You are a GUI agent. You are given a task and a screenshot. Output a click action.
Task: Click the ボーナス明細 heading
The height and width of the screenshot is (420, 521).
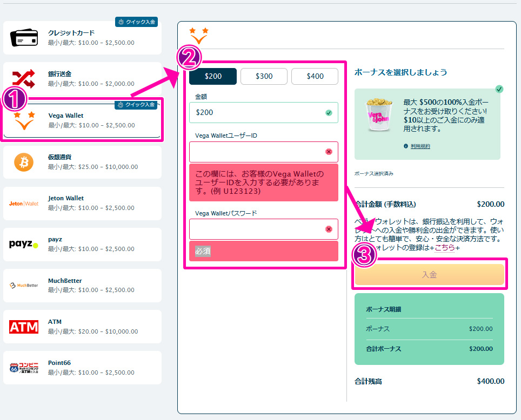(383, 309)
